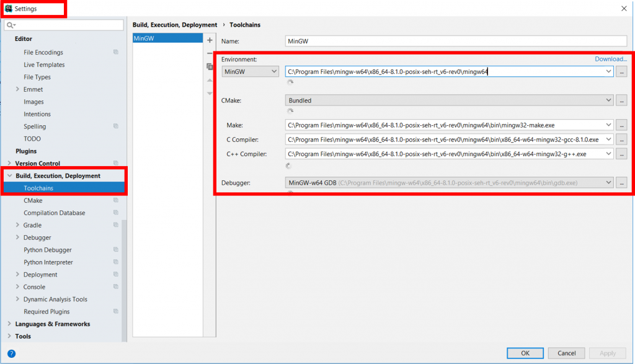Viewport: 635px width, 364px height.
Task: Click browse button next to Debugger
Action: pyautogui.click(x=622, y=183)
